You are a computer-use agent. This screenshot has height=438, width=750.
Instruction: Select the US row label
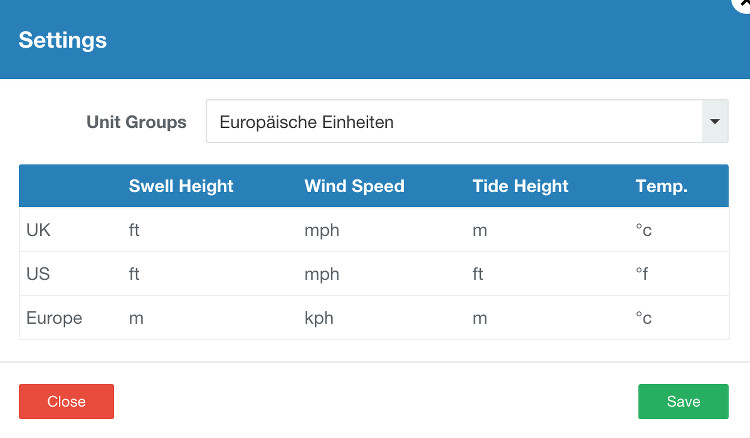[38, 274]
